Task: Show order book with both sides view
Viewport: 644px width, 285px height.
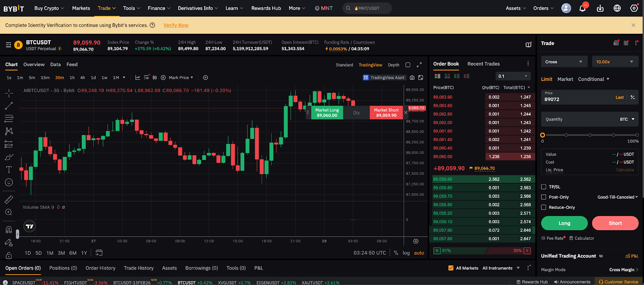Action: point(438,76)
